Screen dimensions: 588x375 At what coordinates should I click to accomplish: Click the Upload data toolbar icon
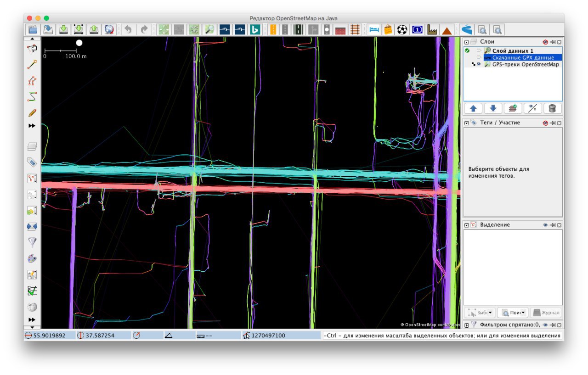point(94,30)
